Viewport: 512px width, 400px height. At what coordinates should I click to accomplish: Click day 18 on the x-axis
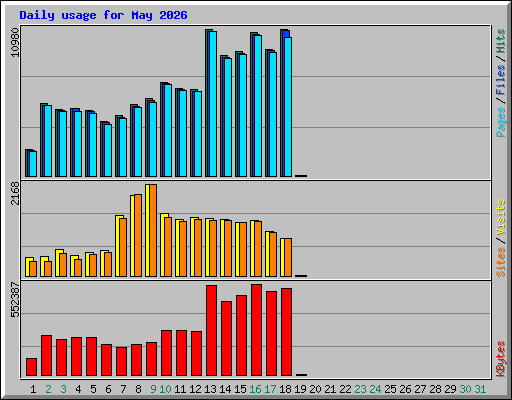point(285,389)
